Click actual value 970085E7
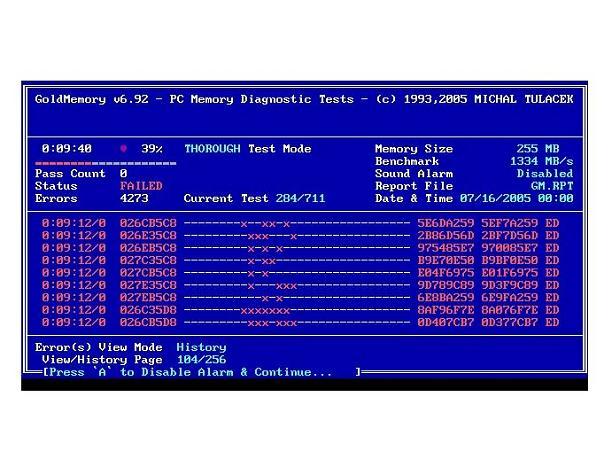Image resolution: width=612 pixels, height=459 pixels. (509, 248)
